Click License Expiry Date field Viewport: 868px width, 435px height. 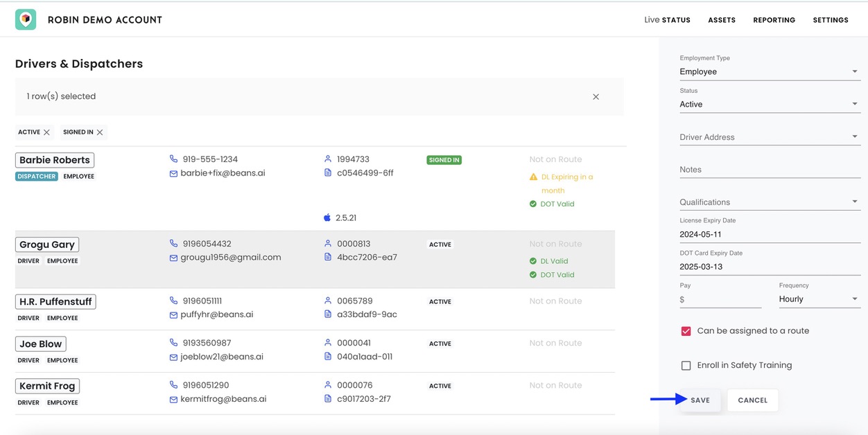pyautogui.click(x=770, y=234)
